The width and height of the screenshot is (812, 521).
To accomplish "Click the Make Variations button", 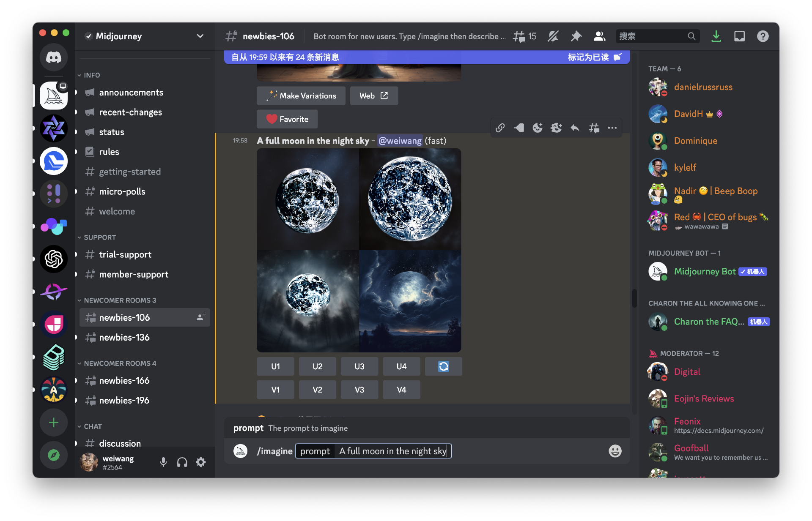I will (x=301, y=96).
